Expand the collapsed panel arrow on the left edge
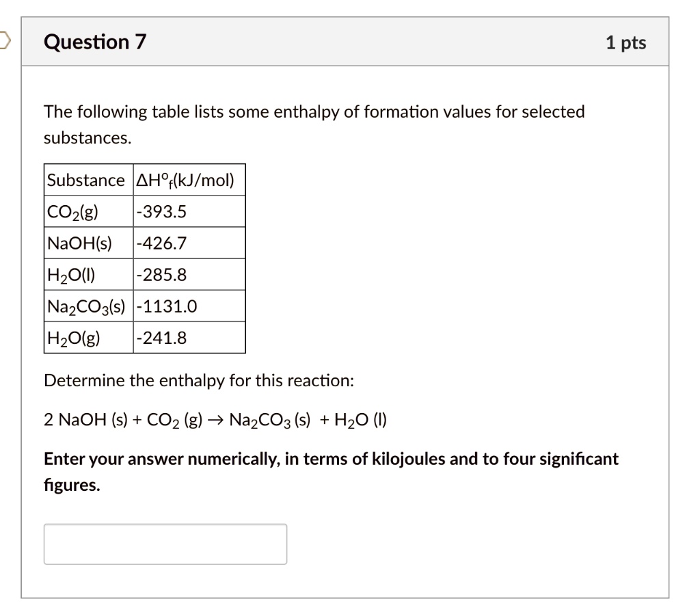This screenshot has width=700, height=616. tap(3, 41)
